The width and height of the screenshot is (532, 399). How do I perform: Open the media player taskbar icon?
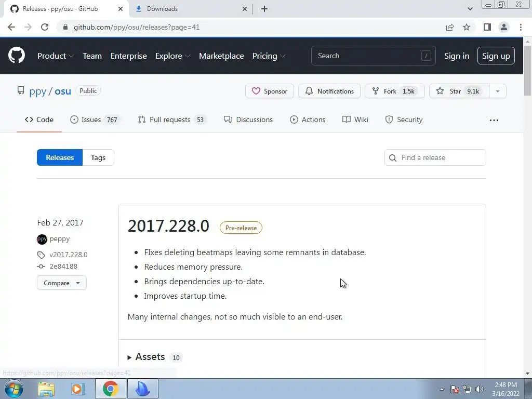[x=78, y=389]
